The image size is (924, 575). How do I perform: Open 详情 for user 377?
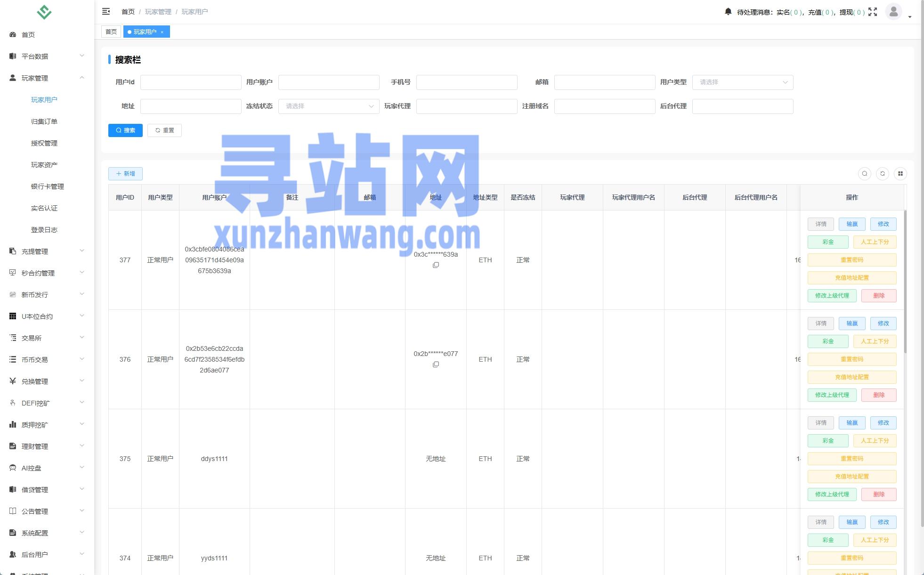coord(821,224)
